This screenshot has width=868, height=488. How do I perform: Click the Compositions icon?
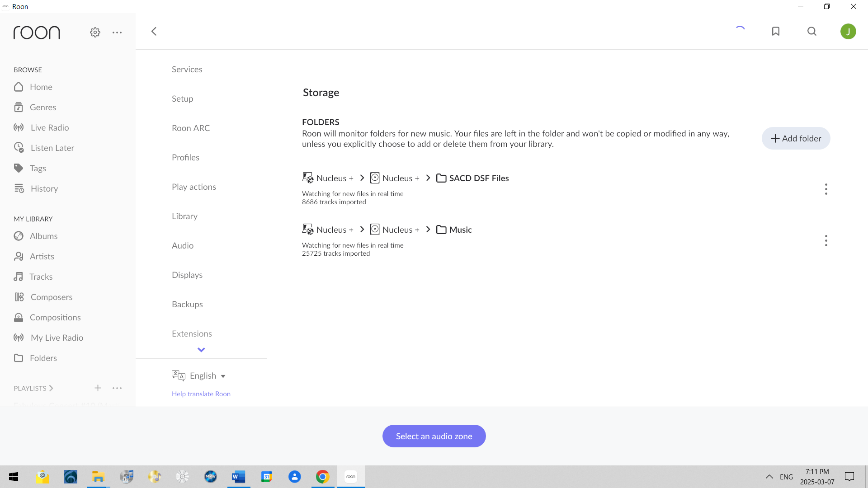(x=19, y=317)
